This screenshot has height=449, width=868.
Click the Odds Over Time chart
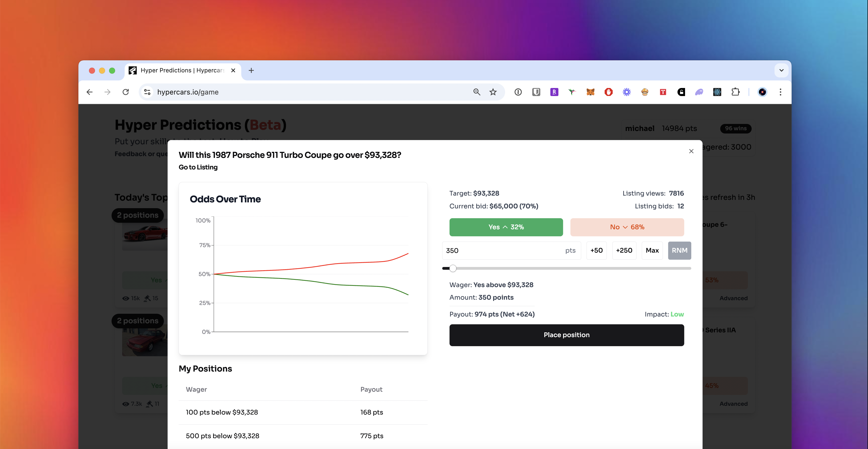[x=303, y=269]
